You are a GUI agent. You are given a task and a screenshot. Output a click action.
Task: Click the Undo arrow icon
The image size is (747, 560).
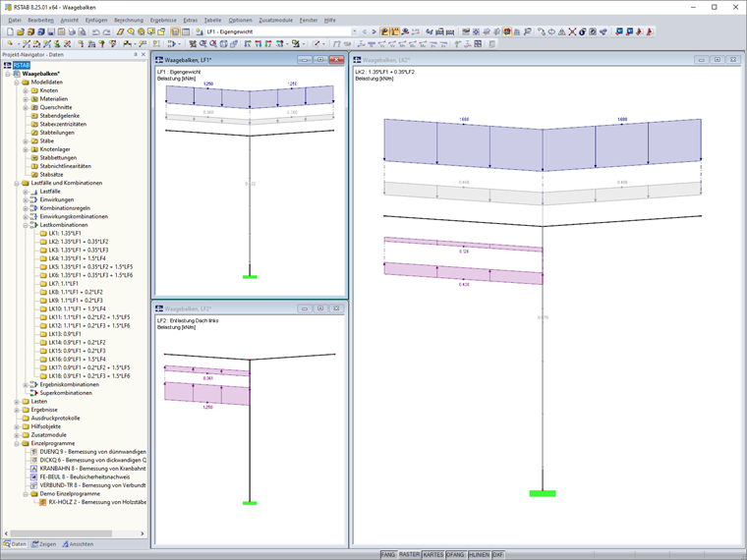click(x=95, y=31)
